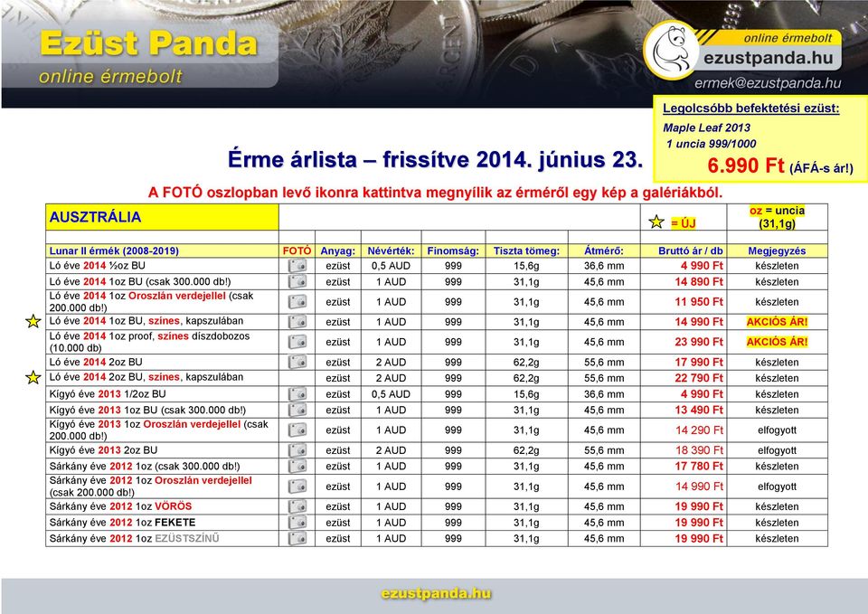Viewport: 868px width, 614px height.
Task: Open photo icon for Kígyó éve 2013 2oz BU
Action: pos(297,450)
